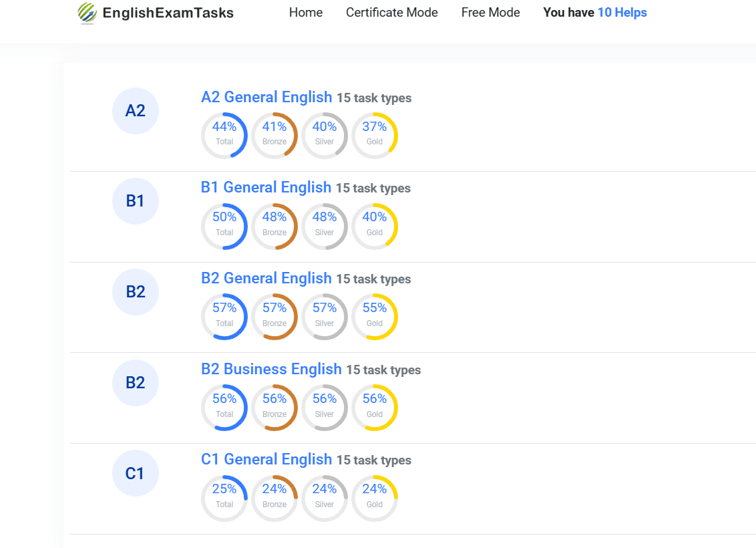Open A2 General English course
This screenshot has width=756, height=548.
[x=266, y=97]
